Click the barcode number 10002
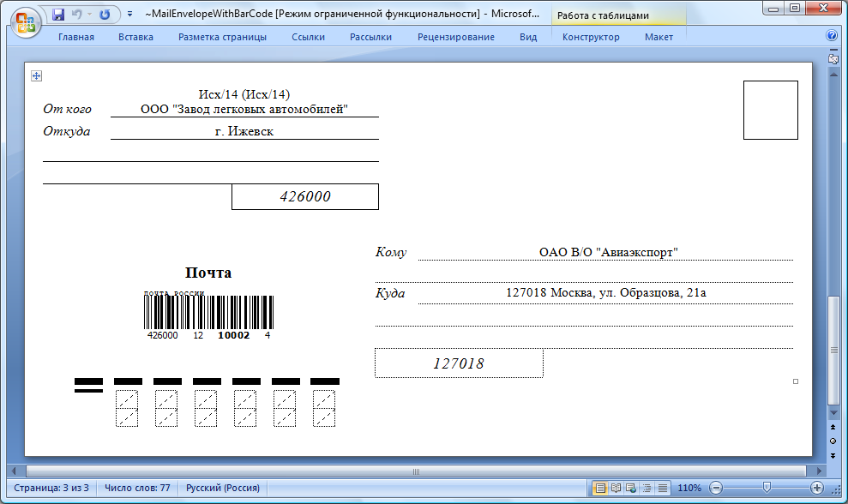848x504 pixels. pos(233,335)
